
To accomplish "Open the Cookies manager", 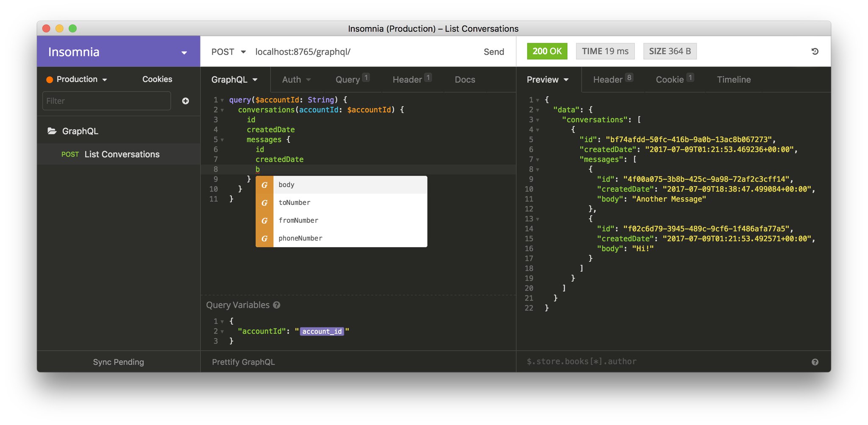I will click(x=157, y=79).
